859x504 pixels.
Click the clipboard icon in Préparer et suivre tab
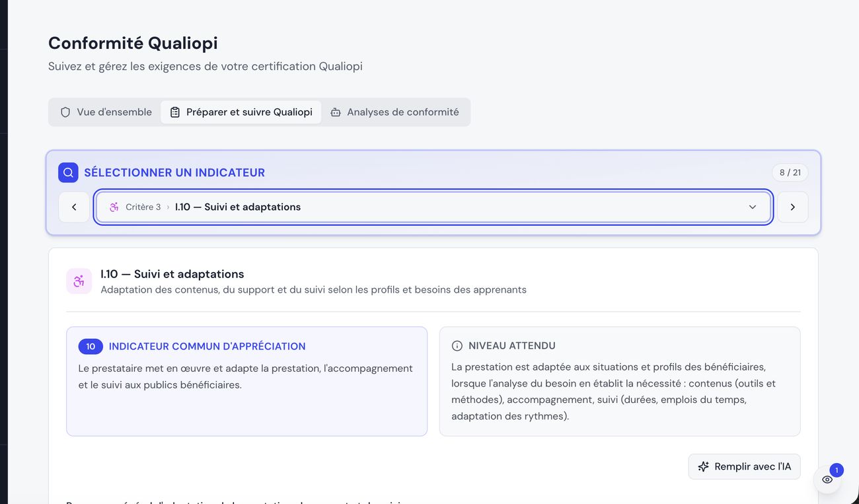[175, 112]
